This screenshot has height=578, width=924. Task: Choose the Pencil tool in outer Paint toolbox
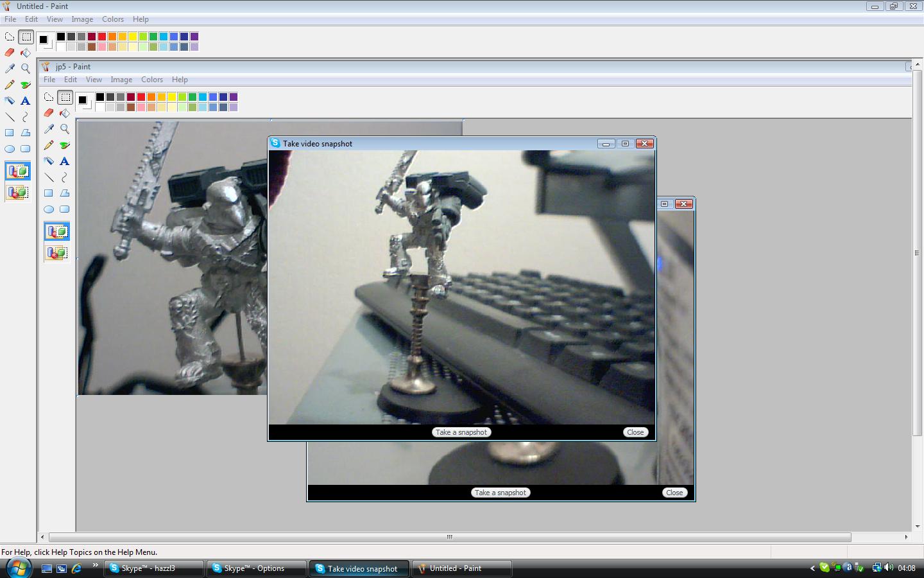10,85
